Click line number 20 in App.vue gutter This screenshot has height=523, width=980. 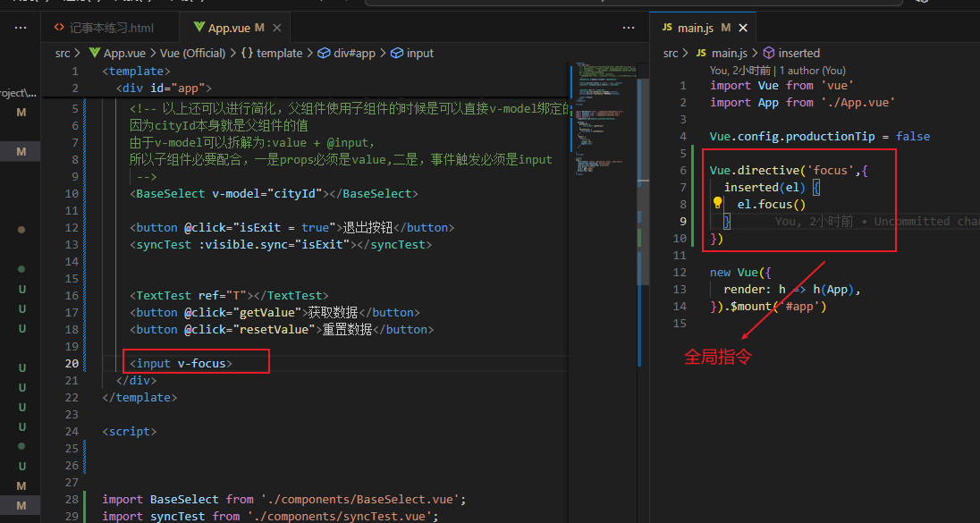[x=72, y=364]
